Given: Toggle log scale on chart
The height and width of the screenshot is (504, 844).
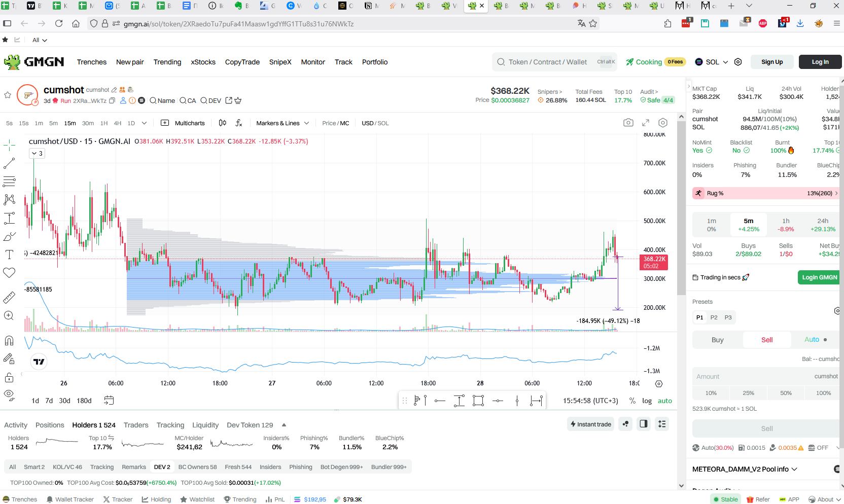Looking at the screenshot, I should click(647, 401).
